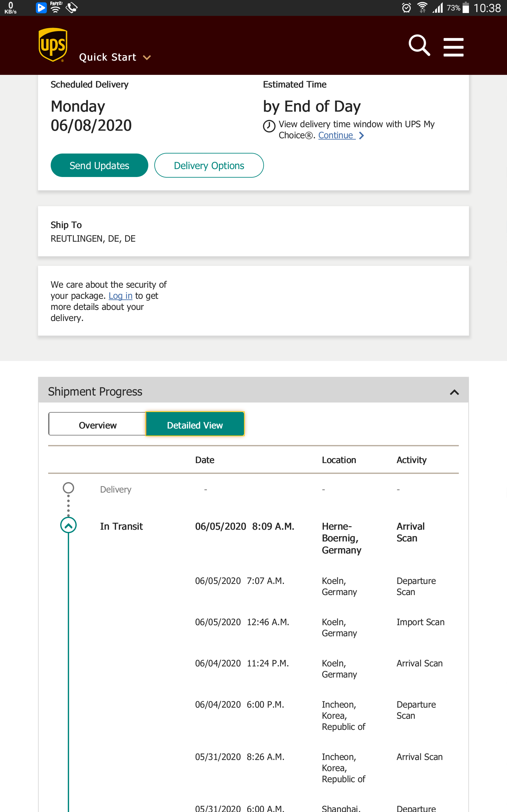The width and height of the screenshot is (507, 812).
Task: Select the Detailed View tab
Action: click(195, 425)
